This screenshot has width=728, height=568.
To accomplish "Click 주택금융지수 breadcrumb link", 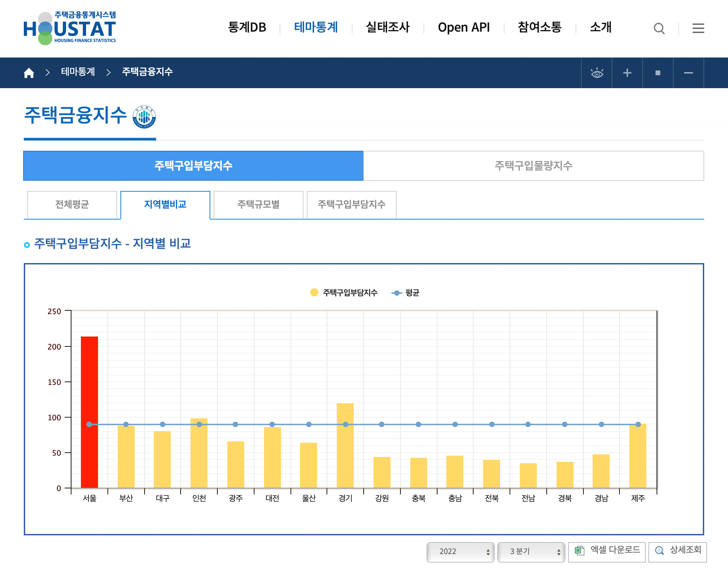I will point(147,72).
